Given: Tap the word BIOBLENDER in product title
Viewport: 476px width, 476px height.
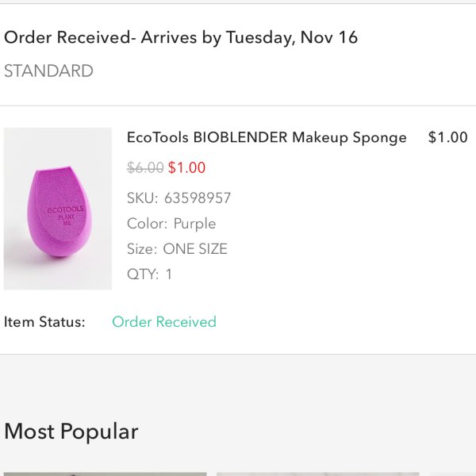Looking at the screenshot, I should point(240,137).
